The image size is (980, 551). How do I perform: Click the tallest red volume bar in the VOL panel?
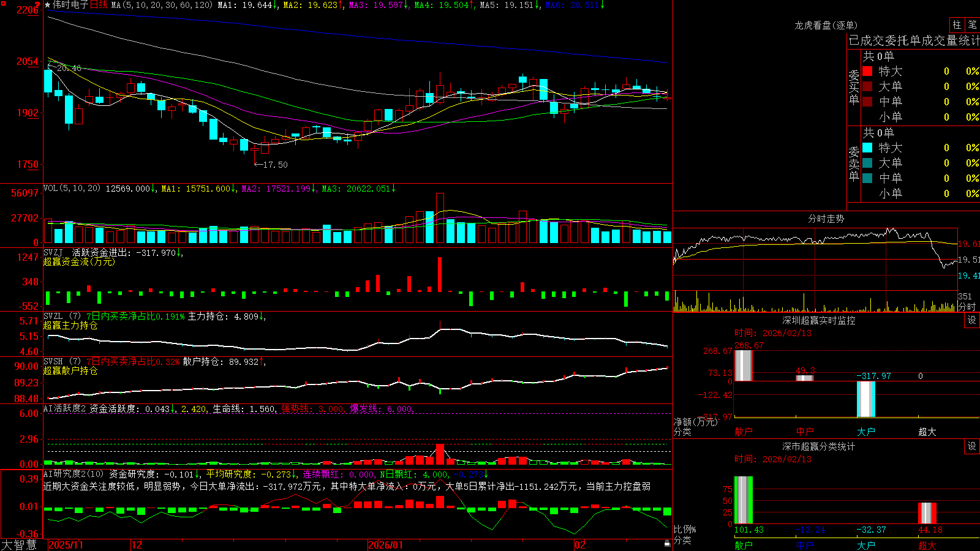(440, 218)
